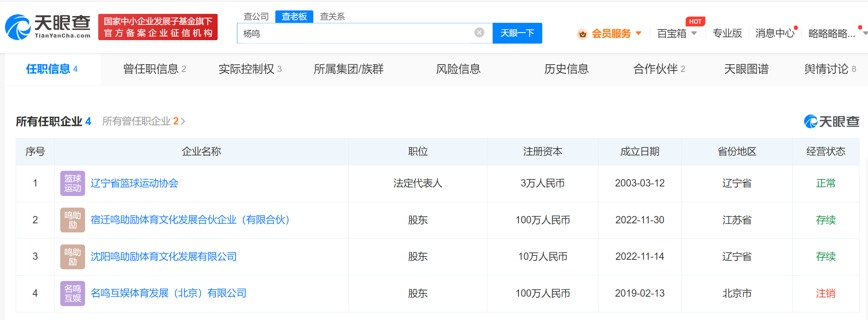Open the 实际控制权 tab
Screen dimensions: 868x320
tap(250, 69)
